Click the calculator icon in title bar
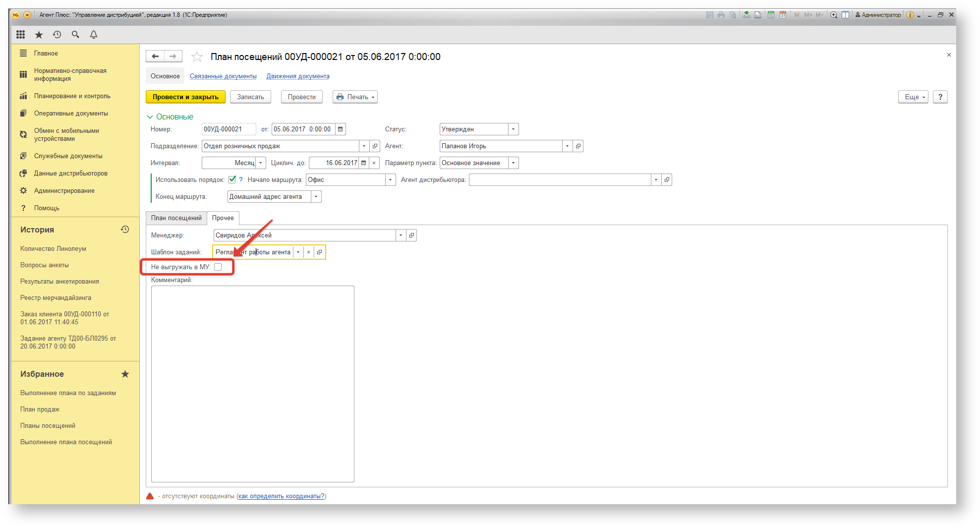Screen dimensions: 980x528 point(771,15)
